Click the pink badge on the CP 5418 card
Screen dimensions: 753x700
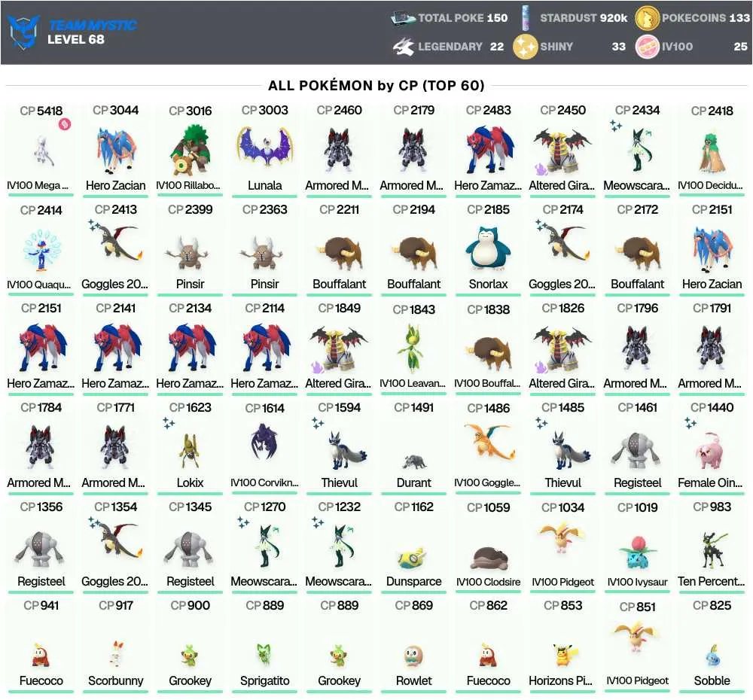pos(65,124)
